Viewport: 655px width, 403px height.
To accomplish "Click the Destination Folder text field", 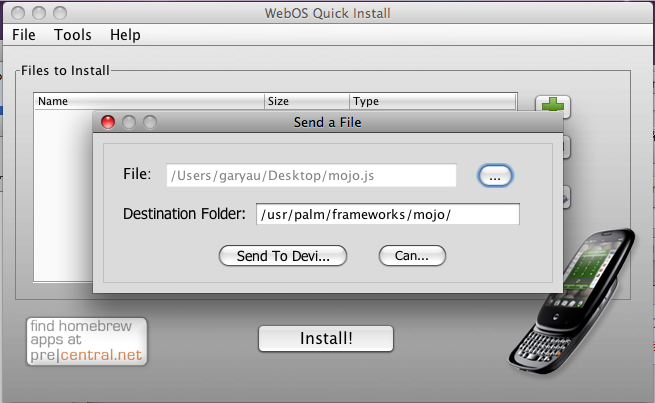I will pos(388,214).
